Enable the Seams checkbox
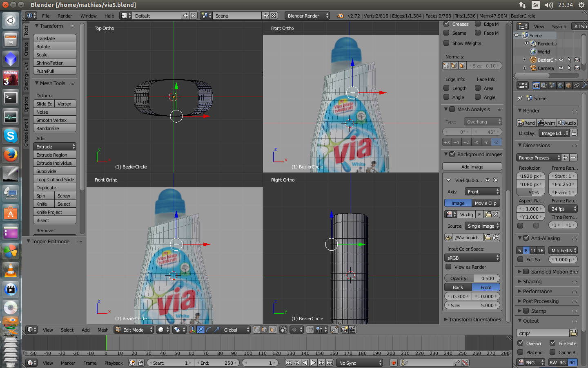The width and height of the screenshot is (588, 368). [x=446, y=33]
